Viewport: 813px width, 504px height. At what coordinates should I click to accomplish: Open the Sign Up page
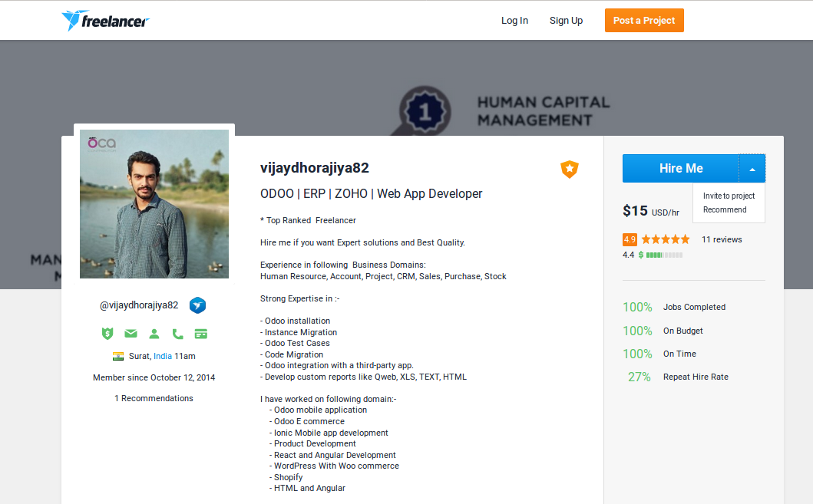566,20
